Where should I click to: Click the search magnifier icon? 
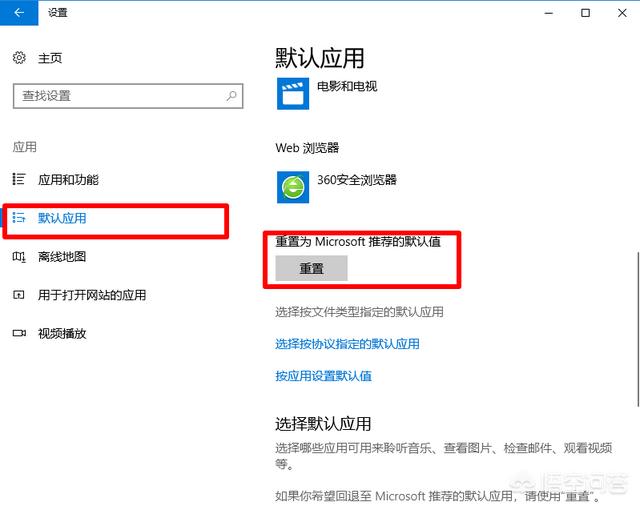[x=231, y=96]
